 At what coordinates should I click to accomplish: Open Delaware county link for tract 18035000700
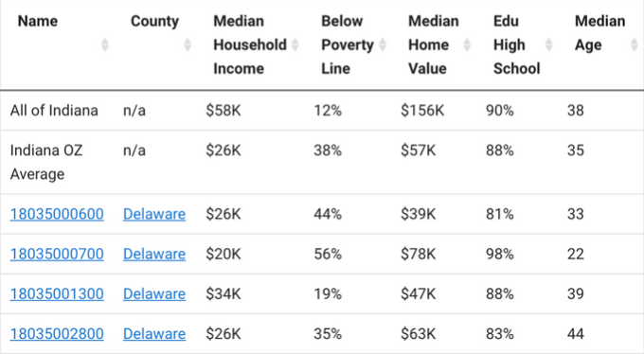pyautogui.click(x=154, y=254)
